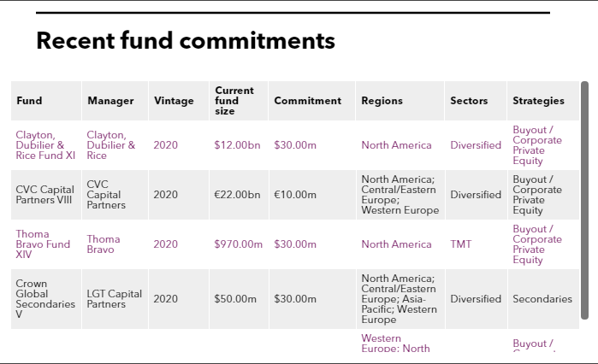
Task: Click the Fund column header
Action: 29,101
